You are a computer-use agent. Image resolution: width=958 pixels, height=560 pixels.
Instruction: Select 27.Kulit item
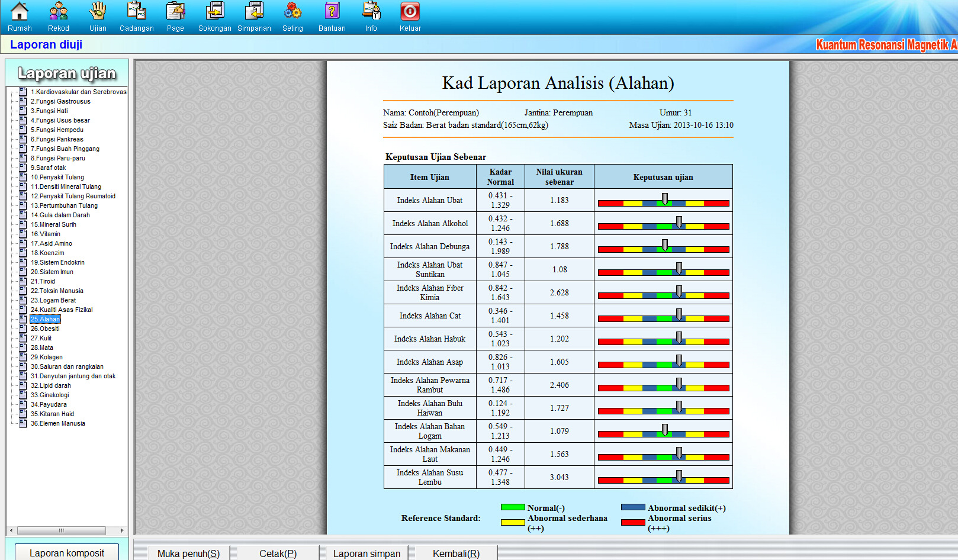41,338
